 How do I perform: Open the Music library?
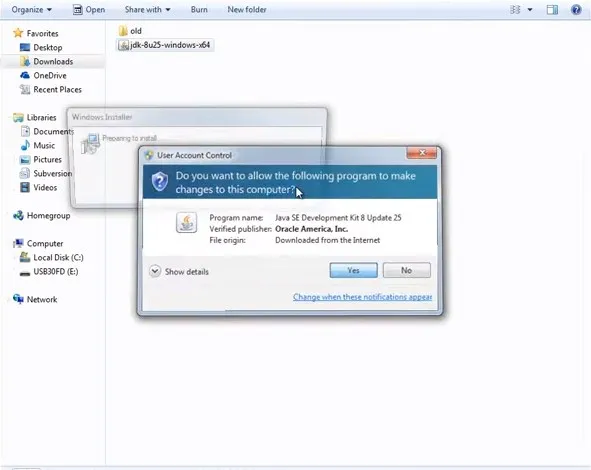tap(44, 145)
